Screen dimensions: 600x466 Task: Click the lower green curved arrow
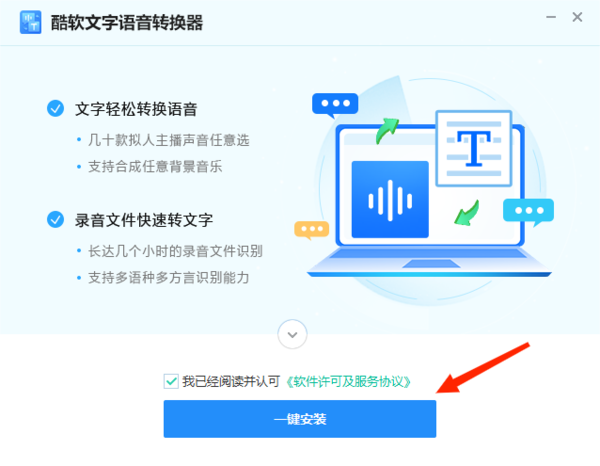click(x=467, y=213)
